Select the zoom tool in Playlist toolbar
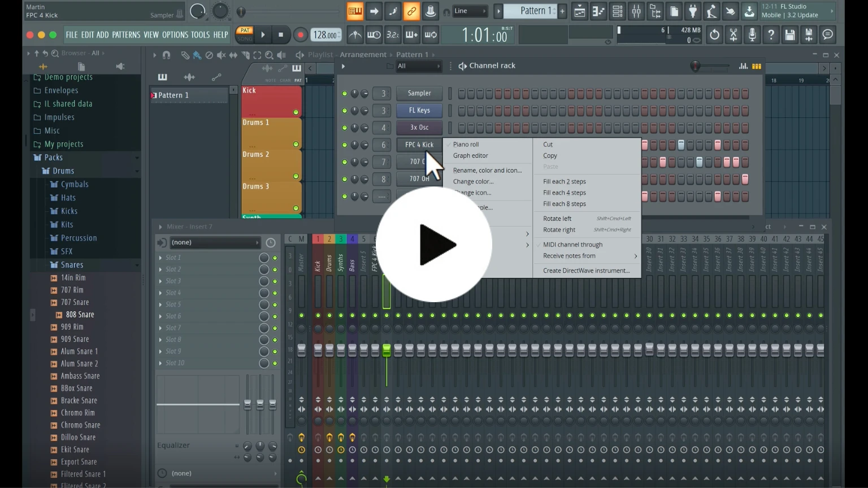 pos(269,55)
